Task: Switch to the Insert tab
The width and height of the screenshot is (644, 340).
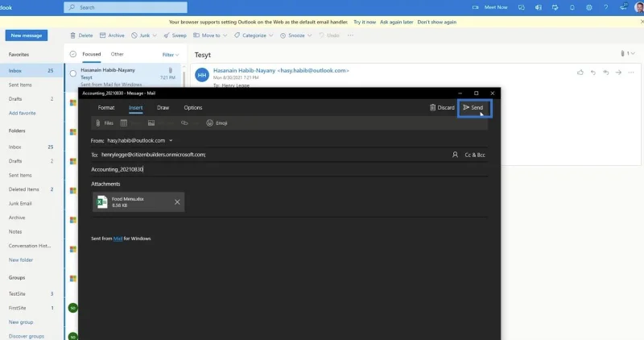Action: click(x=135, y=108)
